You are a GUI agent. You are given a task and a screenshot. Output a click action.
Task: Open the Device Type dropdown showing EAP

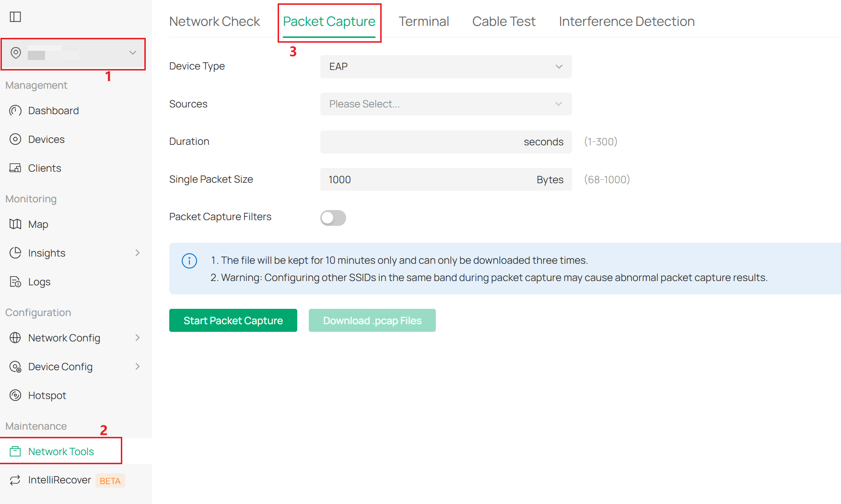[445, 67]
